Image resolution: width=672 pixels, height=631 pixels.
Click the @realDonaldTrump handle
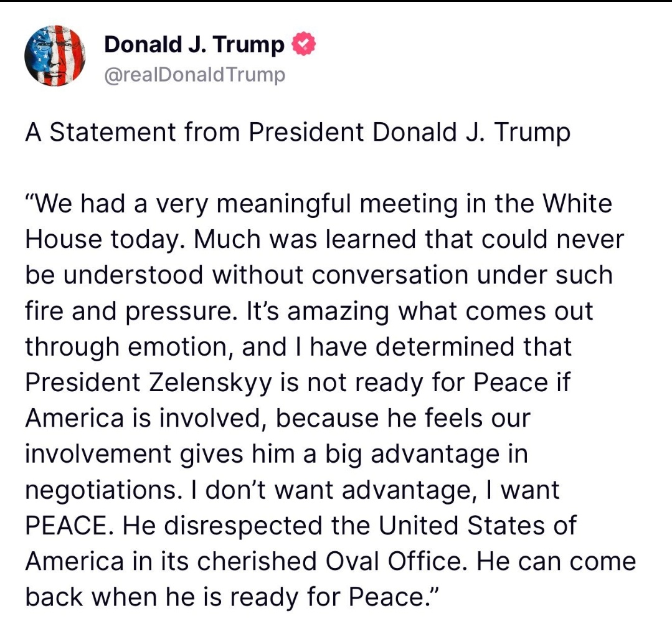194,75
